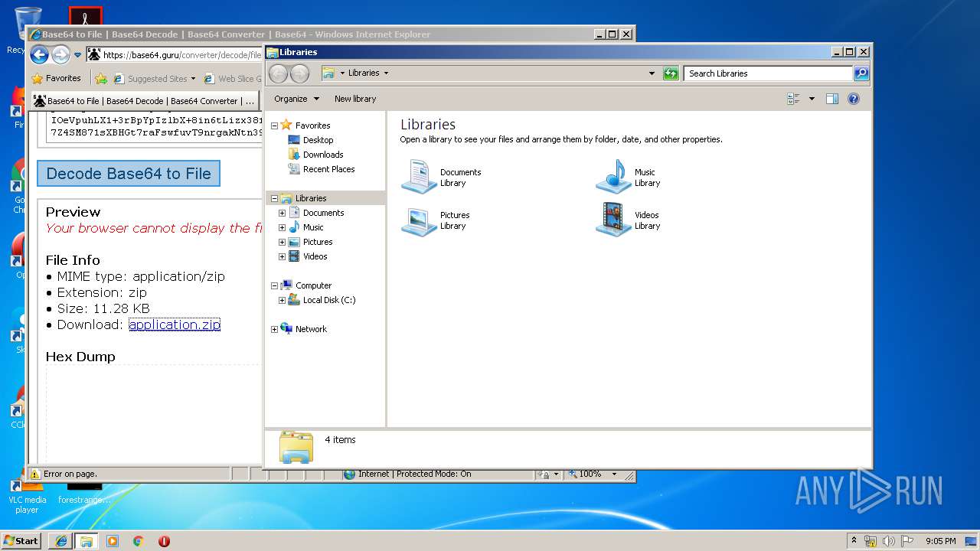Go back in the Libraries window
The height and width of the screenshot is (551, 980).
pyautogui.click(x=279, y=73)
